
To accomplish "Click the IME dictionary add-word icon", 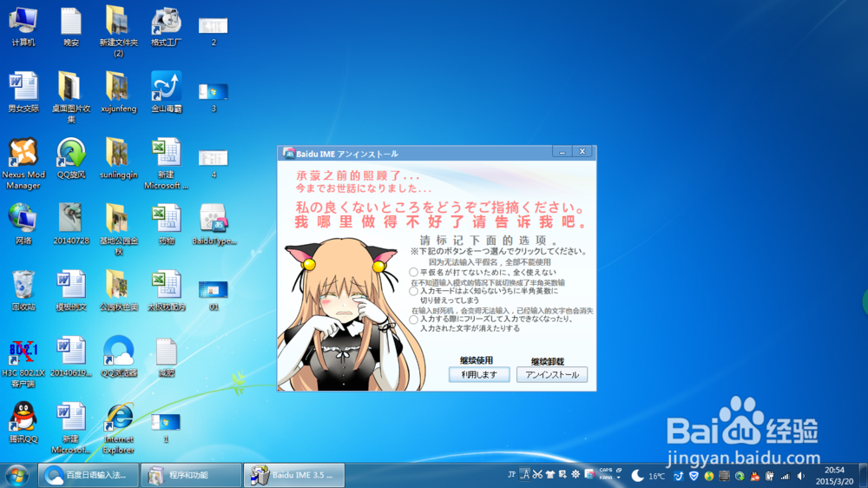I will pos(562,475).
